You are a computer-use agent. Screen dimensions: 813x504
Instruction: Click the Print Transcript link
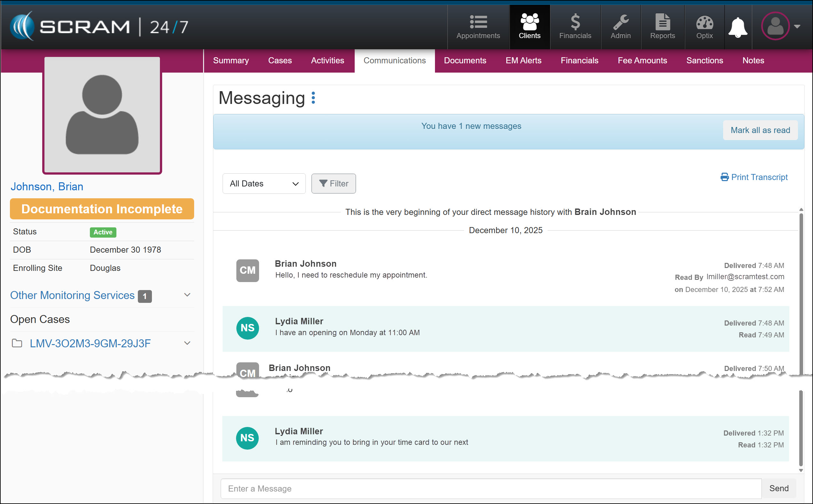click(x=754, y=177)
